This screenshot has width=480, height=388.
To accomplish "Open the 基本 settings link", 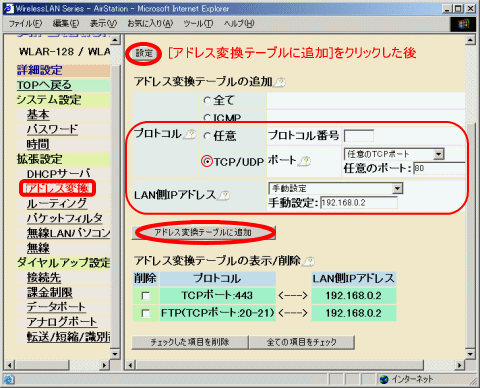I will pyautogui.click(x=38, y=115).
